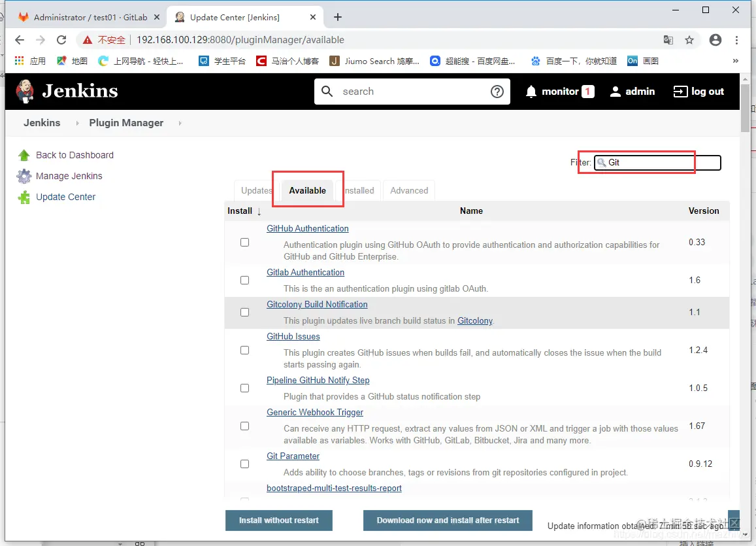The image size is (756, 546).
Task: Switch to the Advanced tab
Action: [409, 190]
